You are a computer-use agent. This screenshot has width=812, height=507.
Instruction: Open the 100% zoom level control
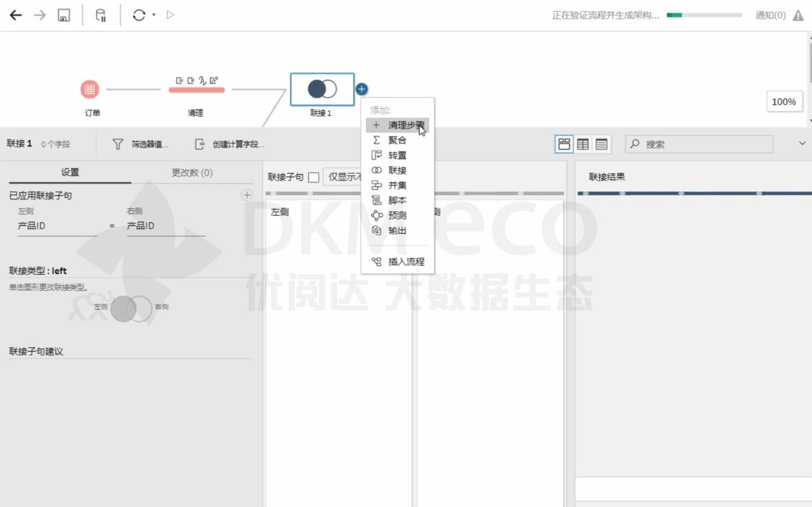point(784,102)
